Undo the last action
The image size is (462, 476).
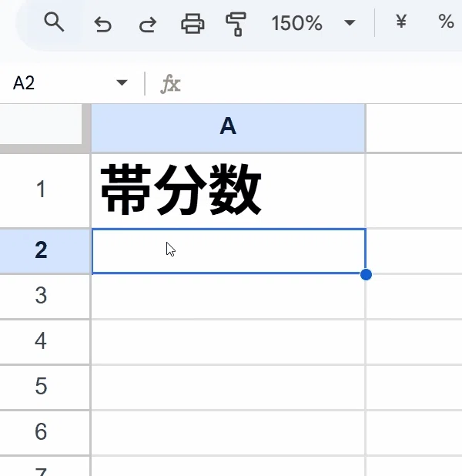pyautogui.click(x=102, y=24)
